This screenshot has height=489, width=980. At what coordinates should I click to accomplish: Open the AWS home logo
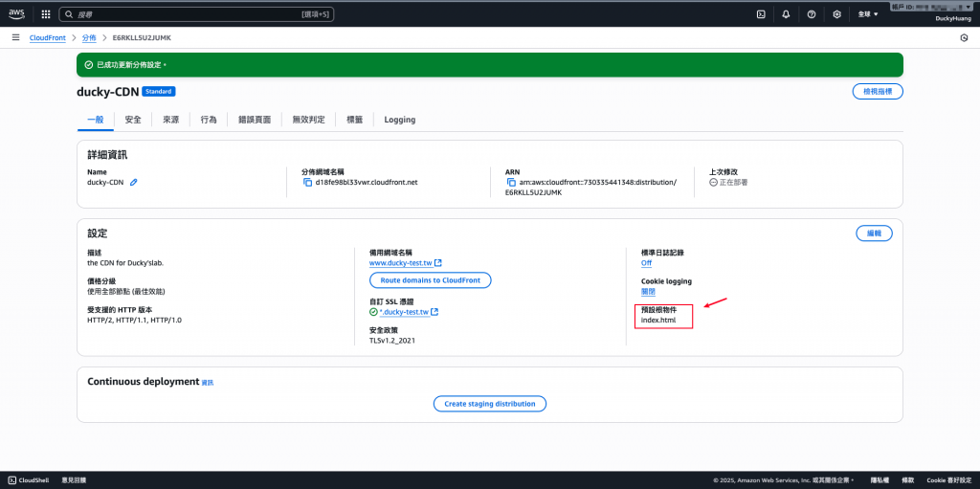click(16, 13)
